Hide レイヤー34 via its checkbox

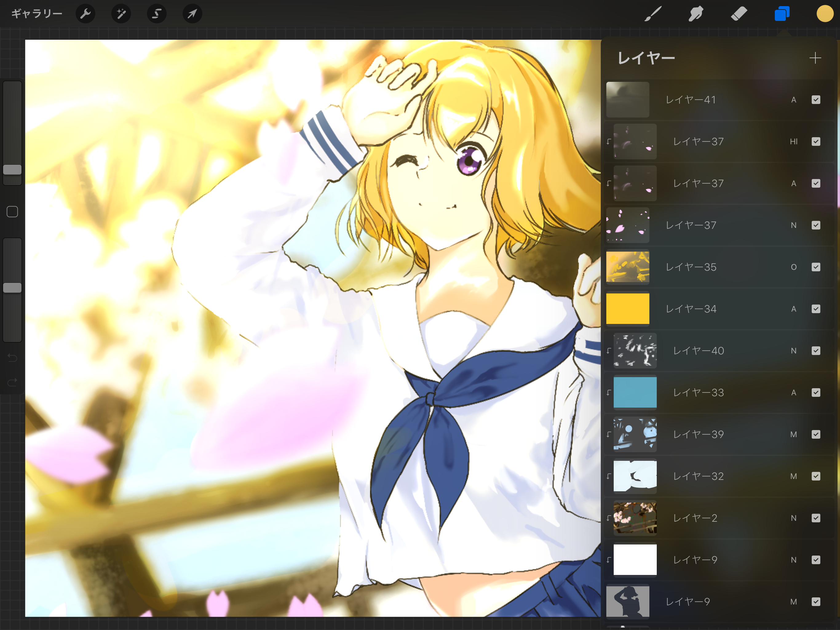[816, 309]
